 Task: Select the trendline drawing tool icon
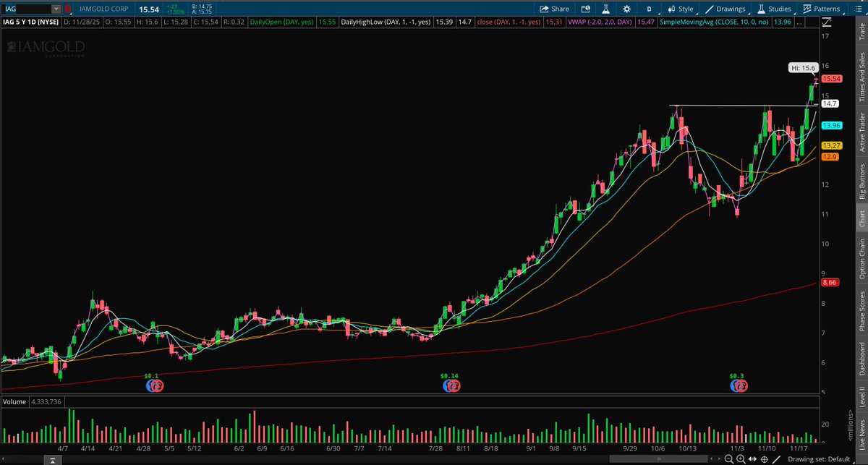(777, 459)
